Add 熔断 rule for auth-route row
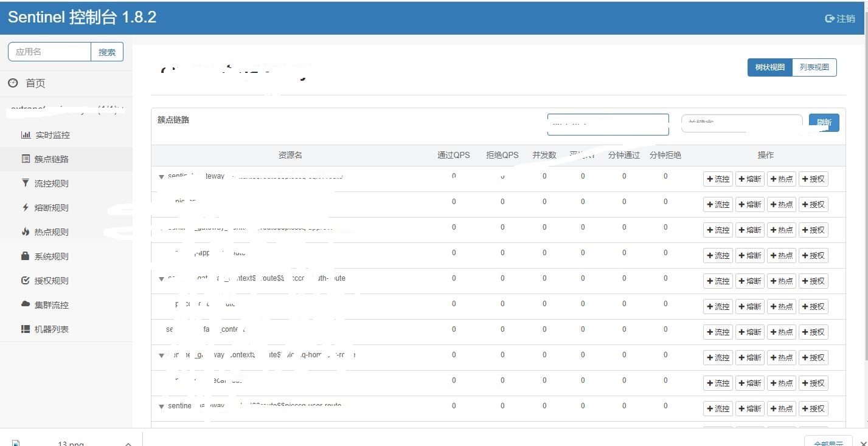 [x=750, y=281]
